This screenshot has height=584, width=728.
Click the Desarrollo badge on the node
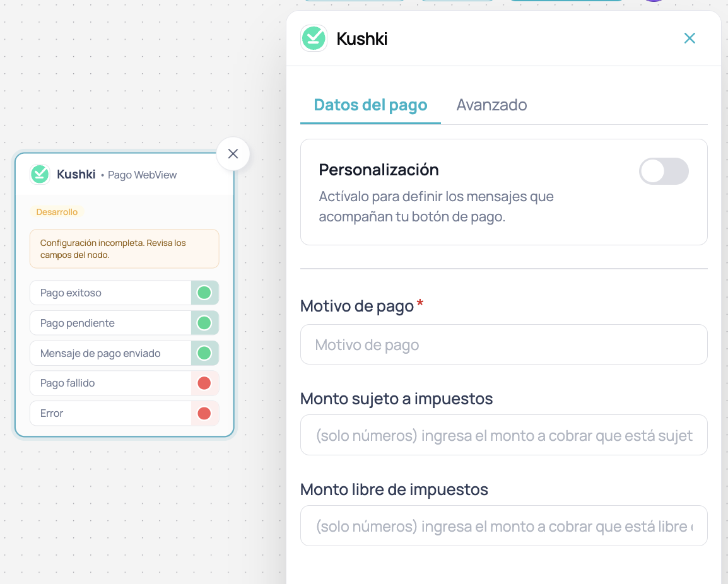pyautogui.click(x=57, y=212)
